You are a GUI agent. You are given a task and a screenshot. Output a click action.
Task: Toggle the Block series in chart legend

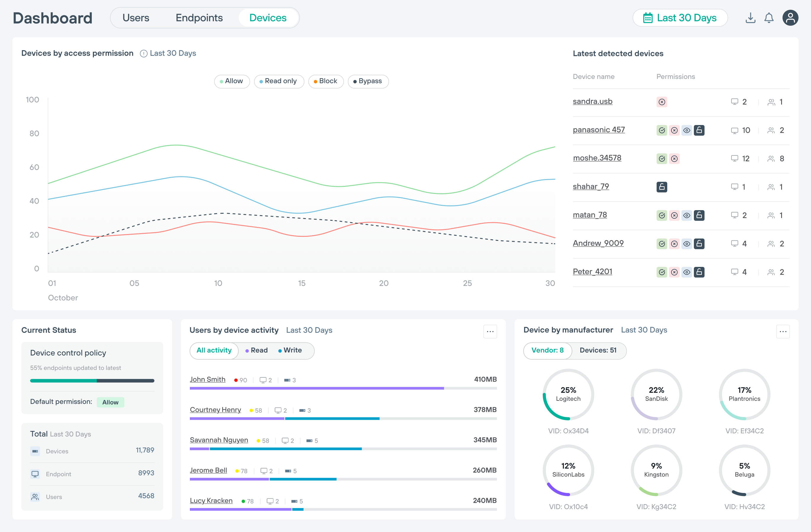coord(326,81)
